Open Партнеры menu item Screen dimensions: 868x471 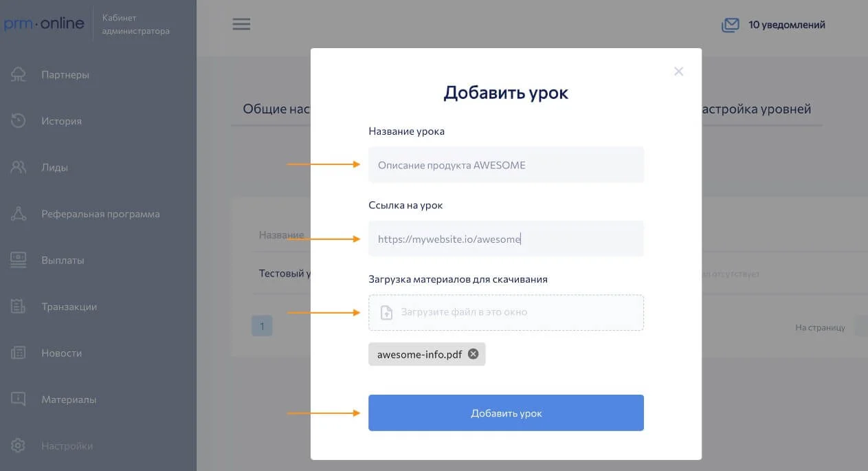[x=65, y=74]
